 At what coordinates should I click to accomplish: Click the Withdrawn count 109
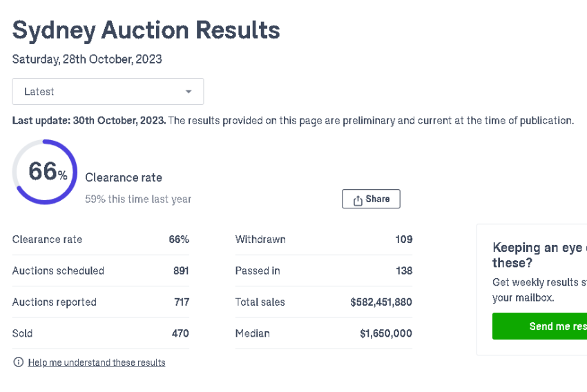point(404,239)
